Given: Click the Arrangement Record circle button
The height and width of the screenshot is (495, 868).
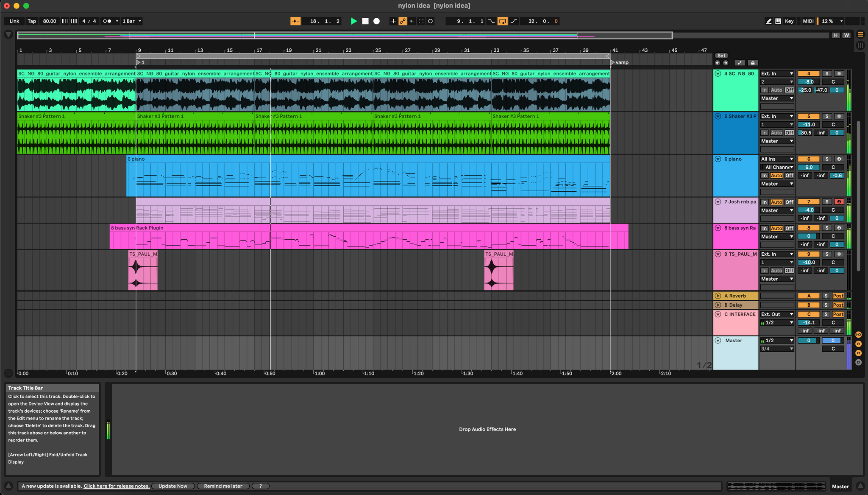Looking at the screenshot, I should pos(376,21).
